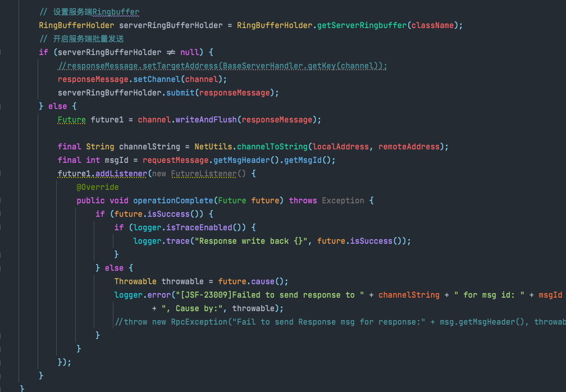Screen dimensions: 566x392
Task: Click the serverRingBufferHolder variable declaration
Action: point(171,25)
